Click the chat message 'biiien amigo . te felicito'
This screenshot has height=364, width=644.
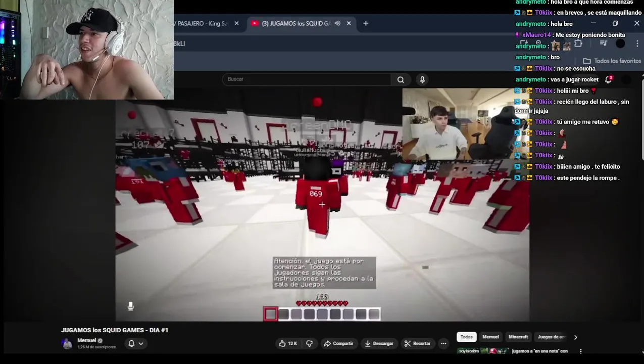588,167
